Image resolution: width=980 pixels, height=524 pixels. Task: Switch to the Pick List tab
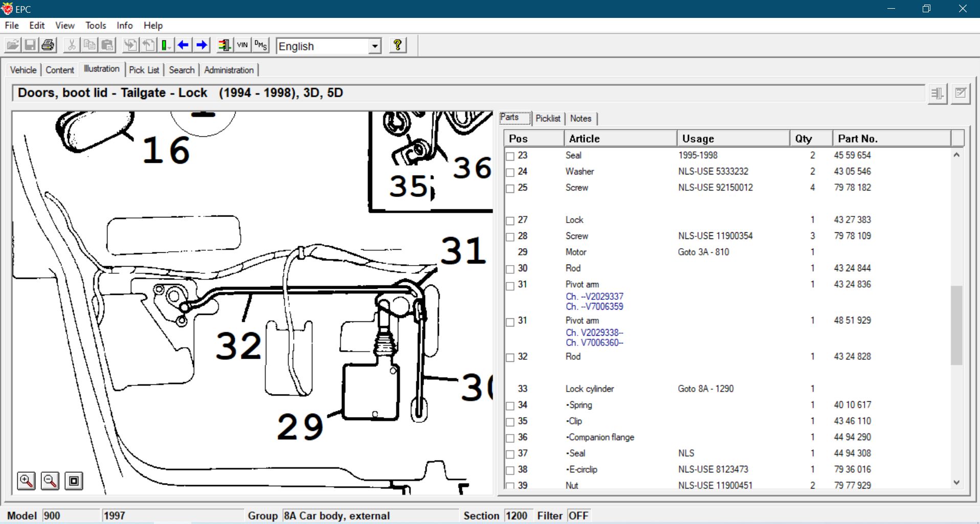coord(144,70)
